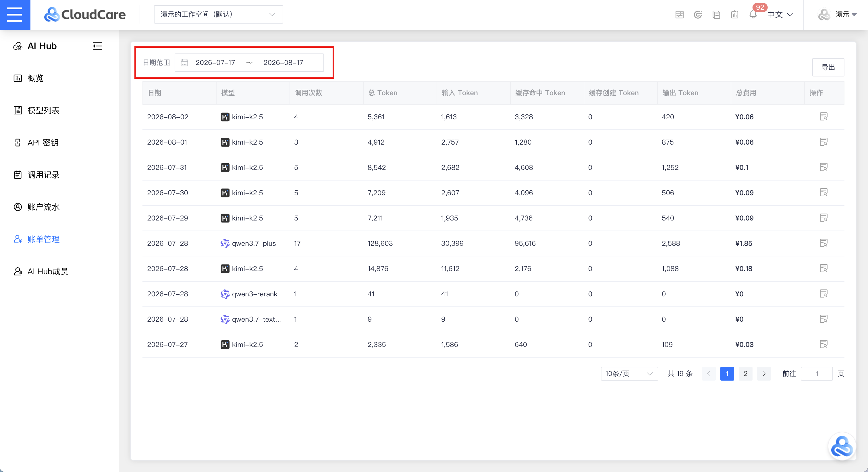Image resolution: width=868 pixels, height=472 pixels.
Task: Open the hamburger main menu
Action: click(14, 14)
